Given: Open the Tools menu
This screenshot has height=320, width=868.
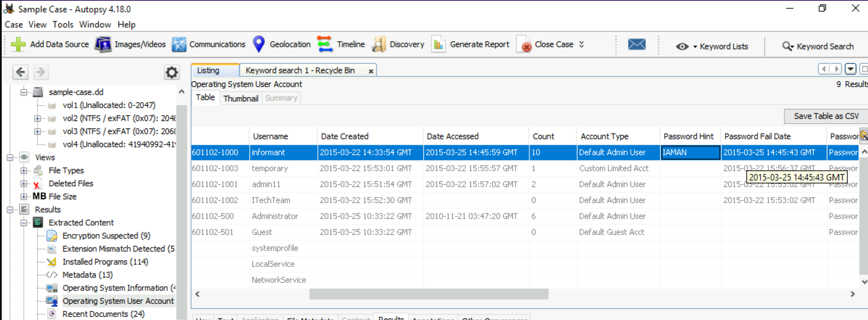Looking at the screenshot, I should click(63, 25).
